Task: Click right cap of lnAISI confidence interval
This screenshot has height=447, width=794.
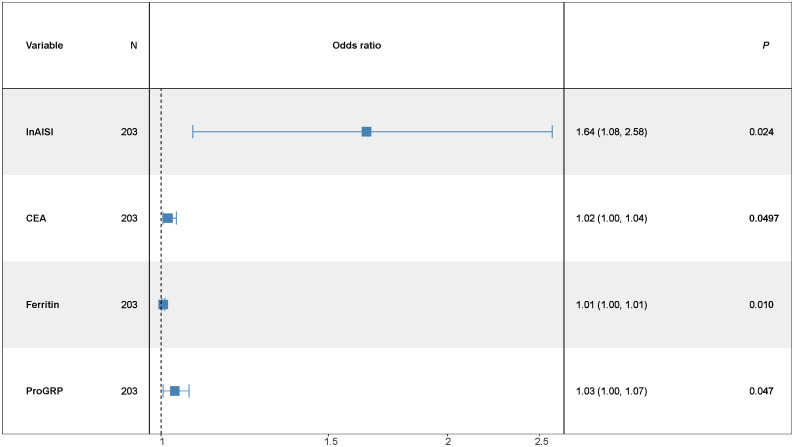Action: 552,132
